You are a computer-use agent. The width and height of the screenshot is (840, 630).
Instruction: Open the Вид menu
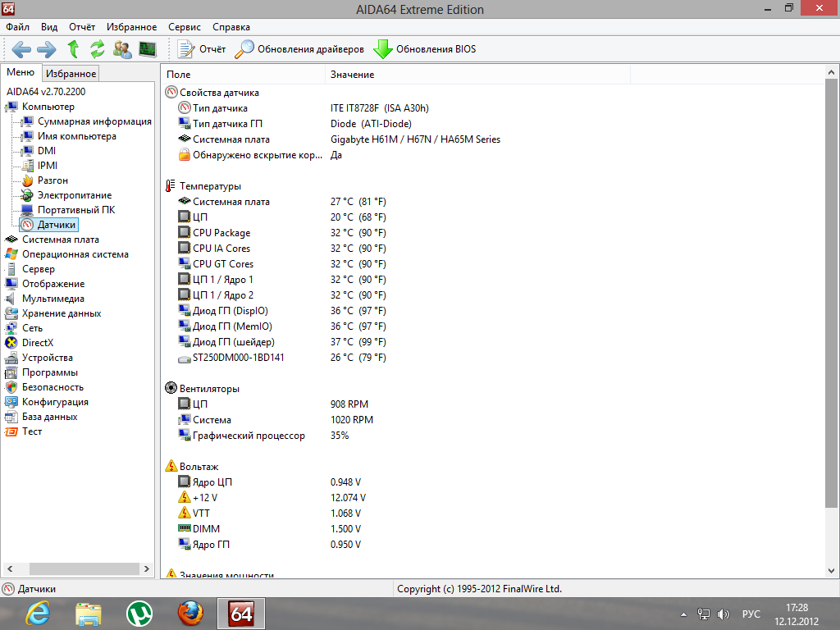tap(48, 27)
